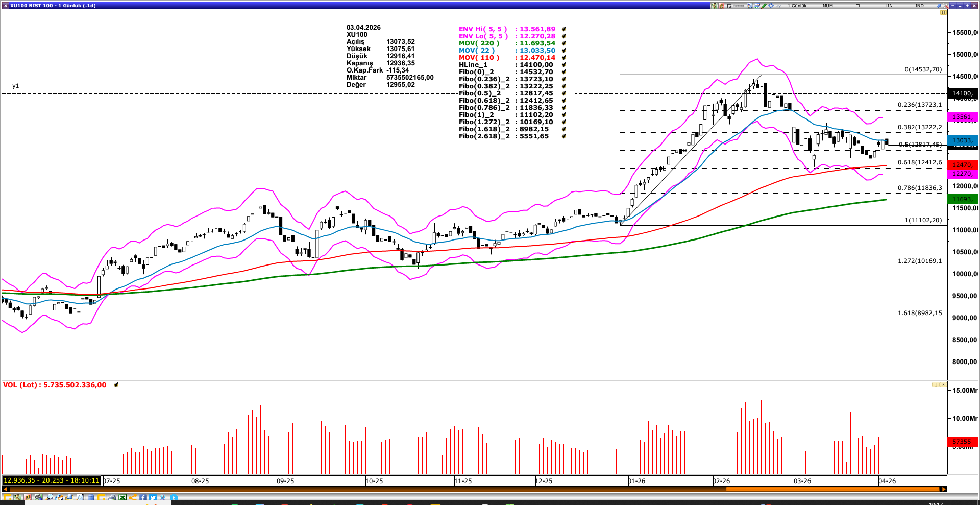Open the MUM chart type selector
Screen dimensions: 980x505
tap(828, 6)
